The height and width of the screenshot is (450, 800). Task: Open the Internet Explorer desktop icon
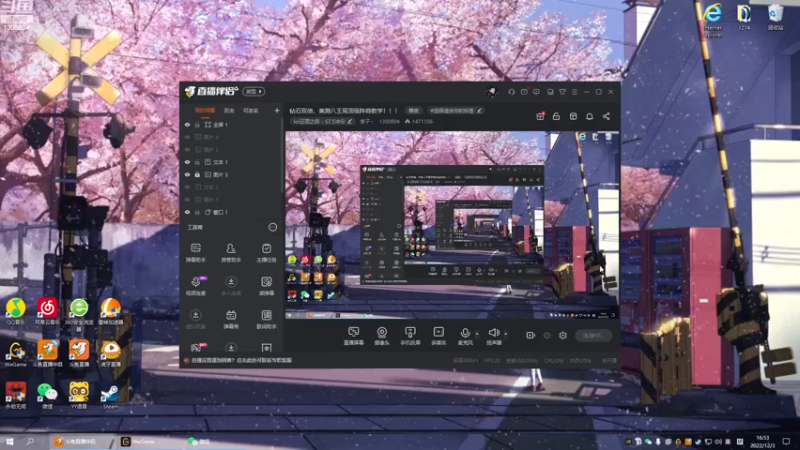click(x=713, y=19)
